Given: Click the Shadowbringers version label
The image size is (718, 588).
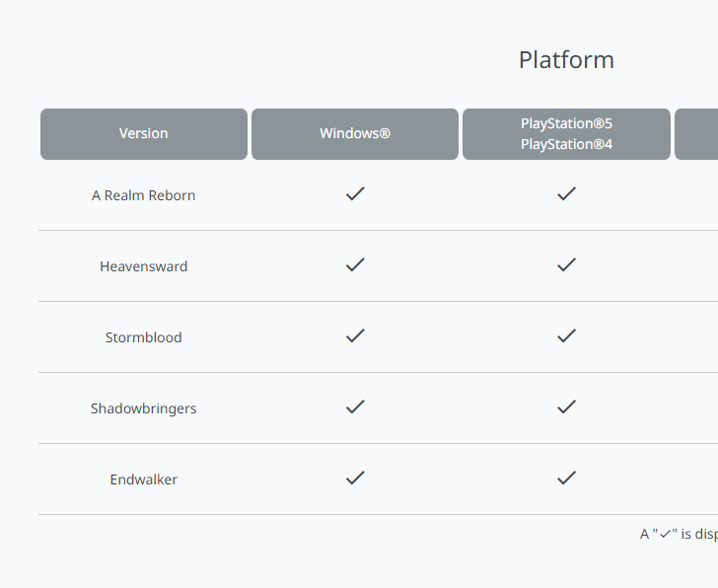Looking at the screenshot, I should (x=143, y=408).
